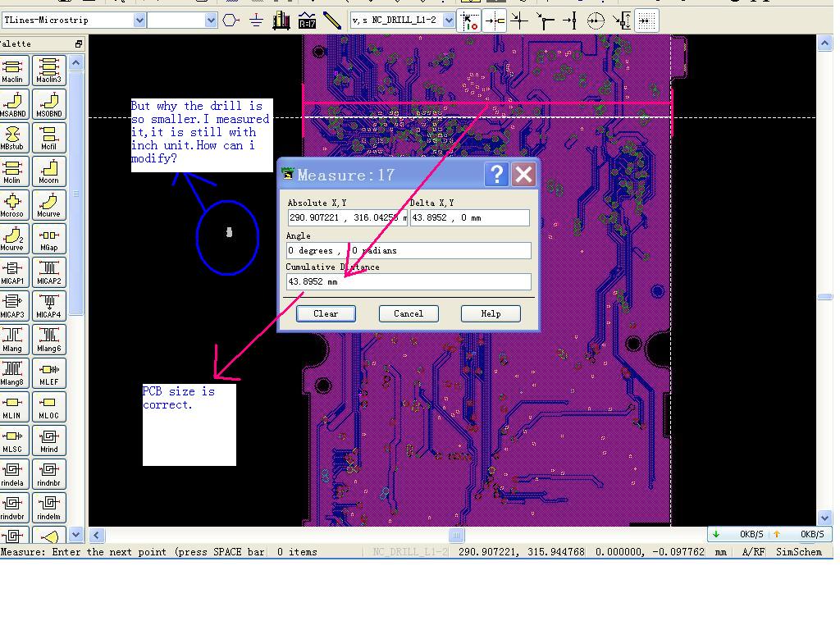Select the yellow pencil toolbar tool
The width and height of the screenshot is (840, 630).
tap(332, 21)
